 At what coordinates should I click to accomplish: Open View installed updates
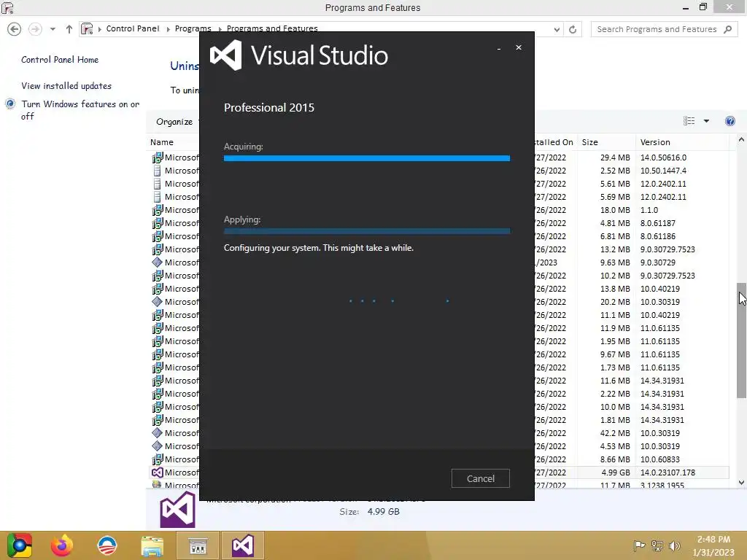click(66, 86)
